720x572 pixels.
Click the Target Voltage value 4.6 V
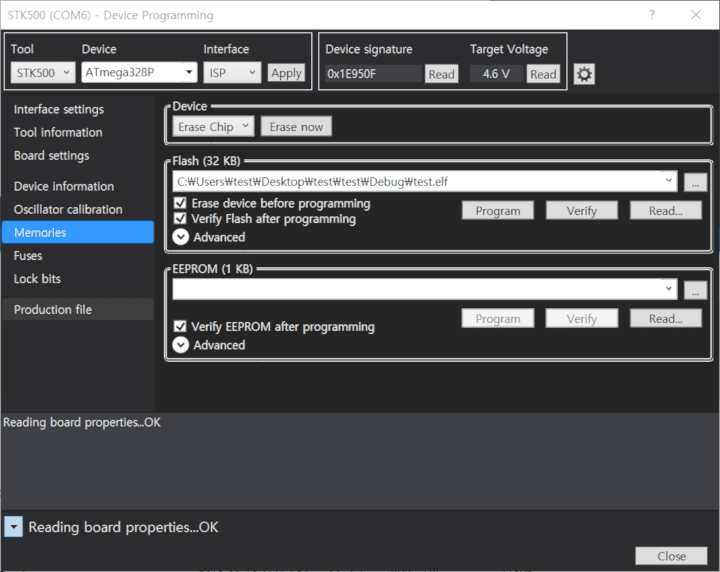(x=496, y=73)
